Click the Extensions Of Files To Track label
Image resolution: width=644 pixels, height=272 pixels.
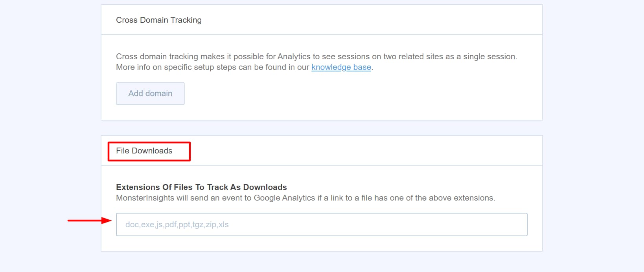click(201, 187)
